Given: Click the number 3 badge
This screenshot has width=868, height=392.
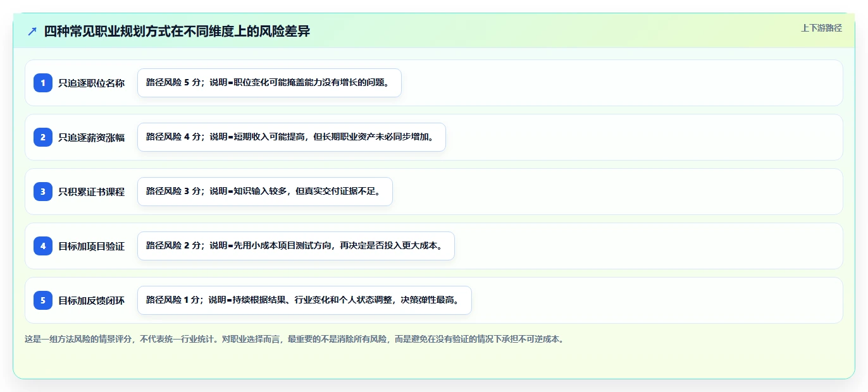Looking at the screenshot, I should (x=43, y=192).
